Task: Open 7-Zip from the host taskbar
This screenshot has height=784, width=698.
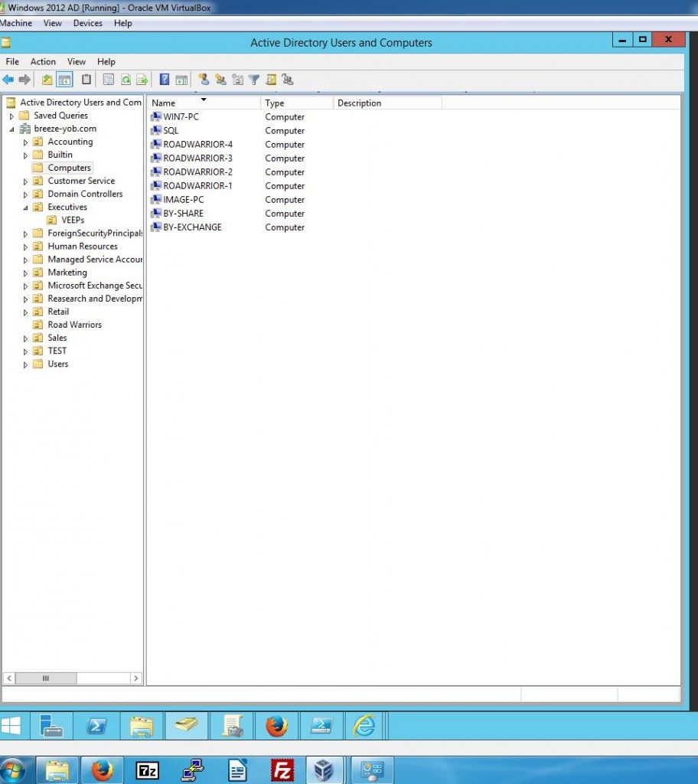Action: click(148, 770)
